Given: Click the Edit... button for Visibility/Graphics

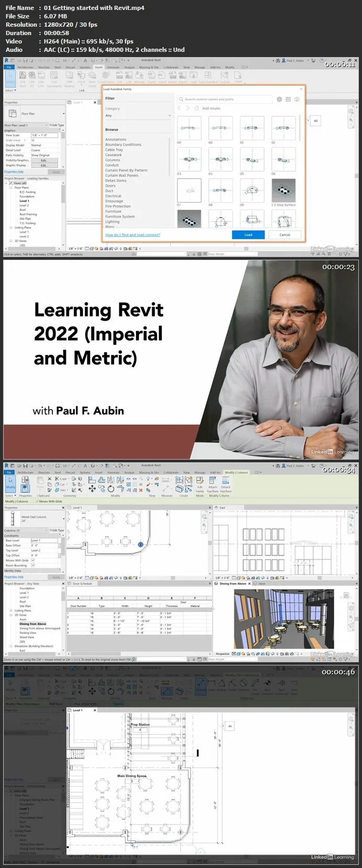Looking at the screenshot, I should click(44, 160).
